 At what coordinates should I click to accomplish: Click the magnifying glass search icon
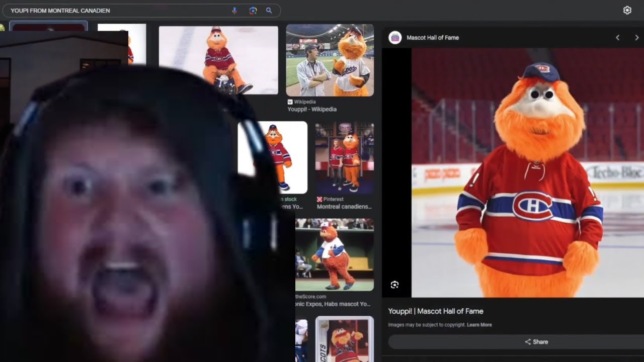click(x=269, y=11)
